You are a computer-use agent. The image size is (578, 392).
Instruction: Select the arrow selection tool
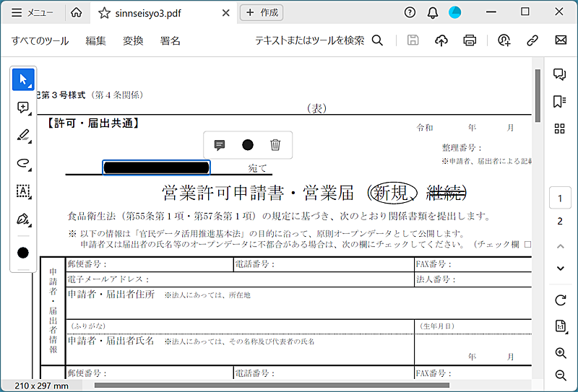(x=23, y=79)
